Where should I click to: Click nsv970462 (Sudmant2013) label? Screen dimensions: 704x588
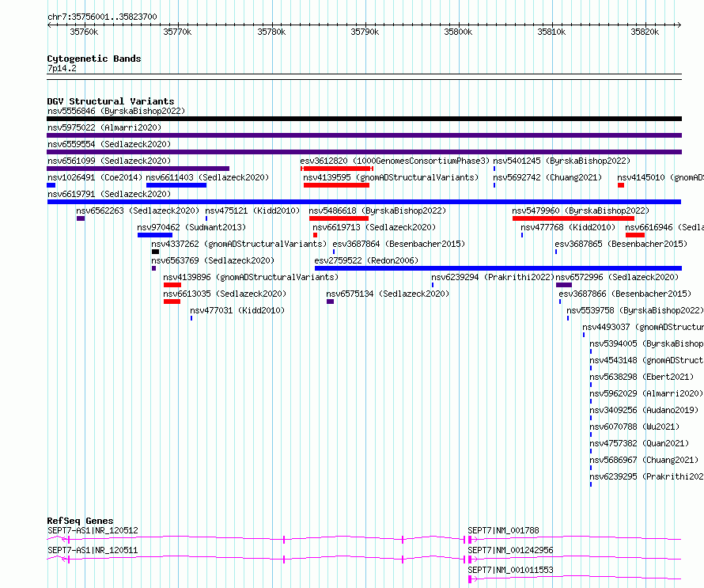pyautogui.click(x=191, y=227)
